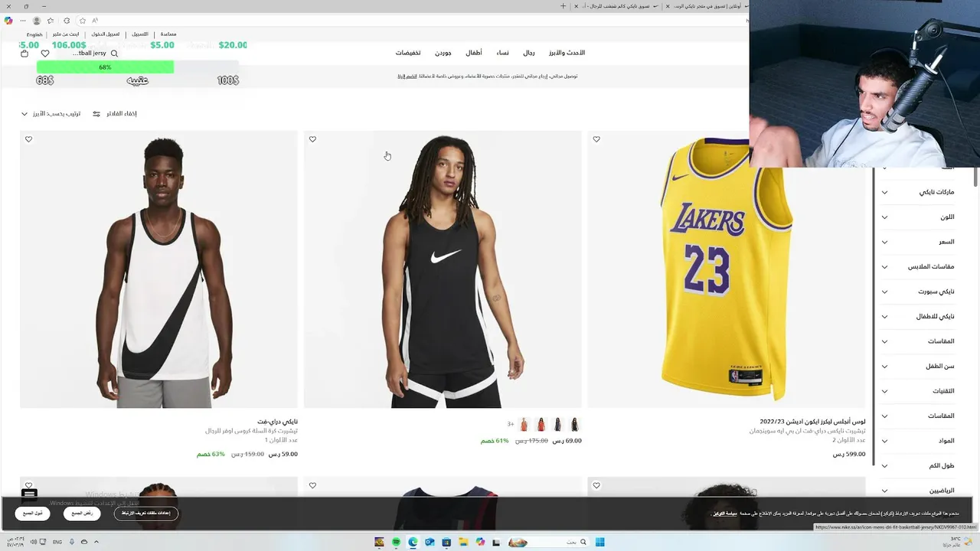The width and height of the screenshot is (980, 551).
Task: Open the ترتيب بحسب sort dropdown
Action: [51, 114]
